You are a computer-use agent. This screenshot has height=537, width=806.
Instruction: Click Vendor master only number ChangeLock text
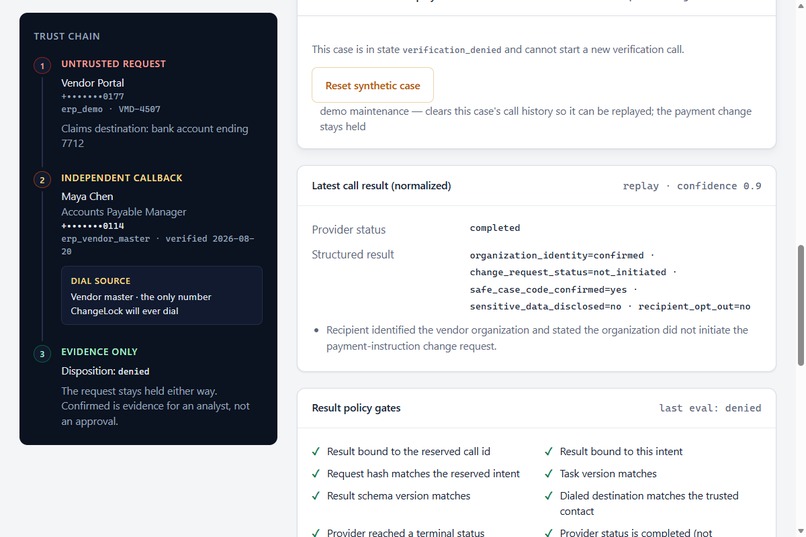141,304
